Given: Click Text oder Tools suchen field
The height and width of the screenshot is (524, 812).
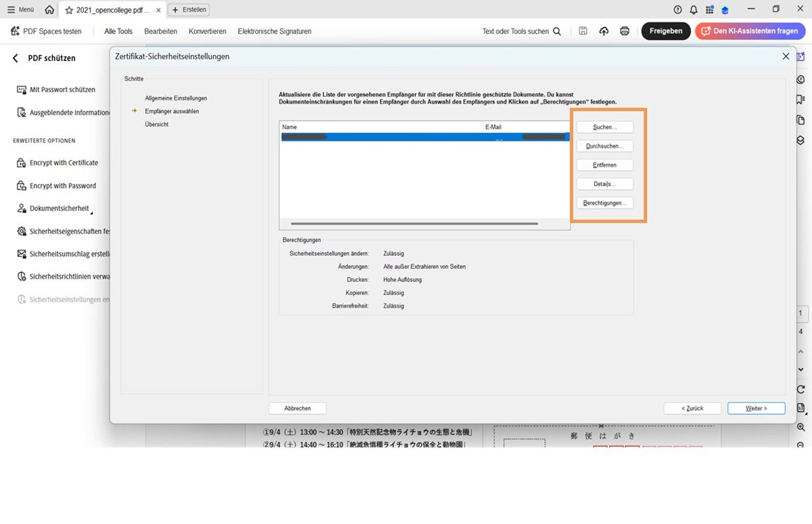Looking at the screenshot, I should (522, 31).
